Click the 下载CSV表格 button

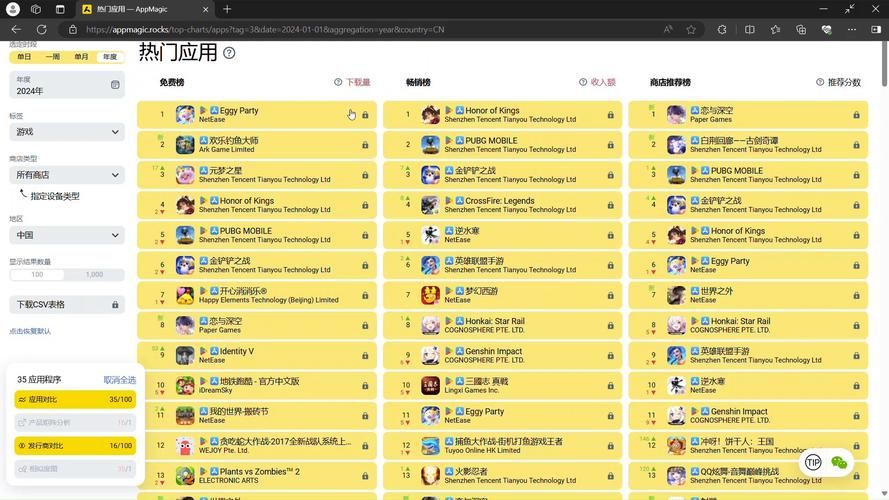click(67, 304)
